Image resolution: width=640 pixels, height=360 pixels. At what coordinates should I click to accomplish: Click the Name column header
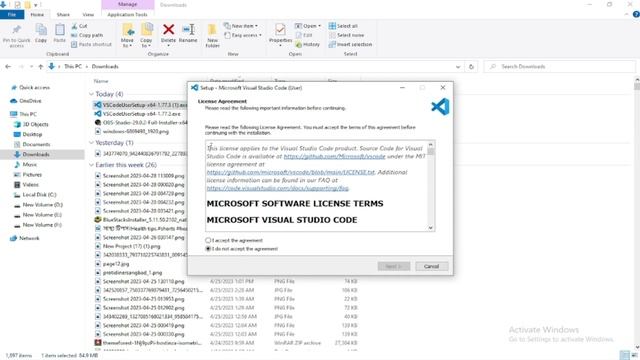[101, 81]
